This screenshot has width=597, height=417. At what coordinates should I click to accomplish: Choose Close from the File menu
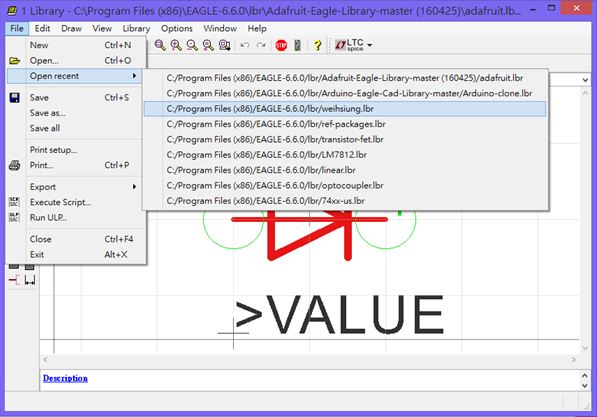pyautogui.click(x=76, y=239)
